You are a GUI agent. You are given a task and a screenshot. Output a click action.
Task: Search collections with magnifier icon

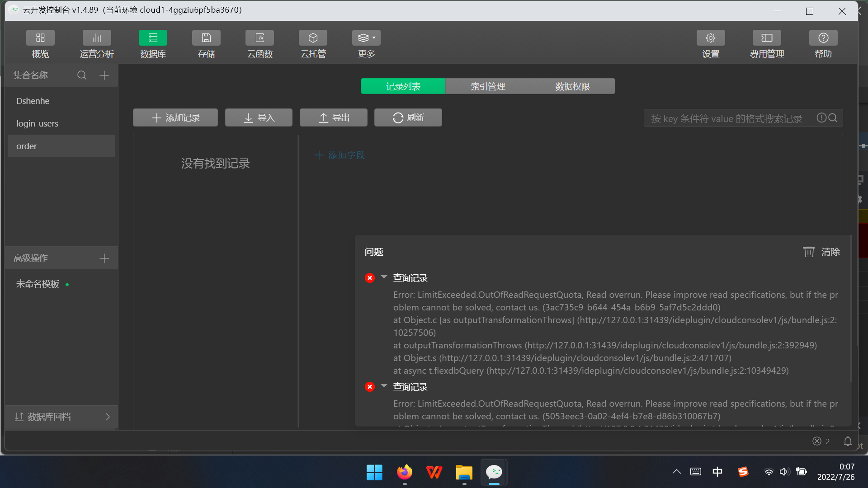(82, 75)
